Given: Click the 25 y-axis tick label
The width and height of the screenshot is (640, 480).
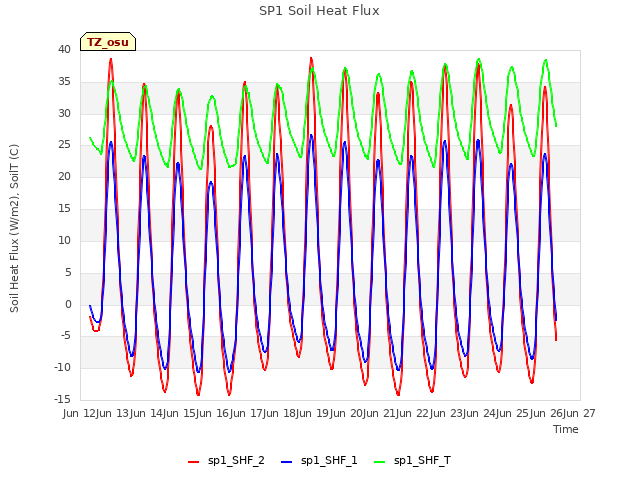Looking at the screenshot, I should pos(64,145).
